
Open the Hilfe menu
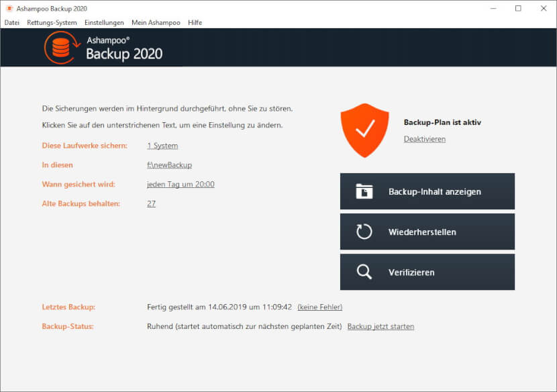195,22
